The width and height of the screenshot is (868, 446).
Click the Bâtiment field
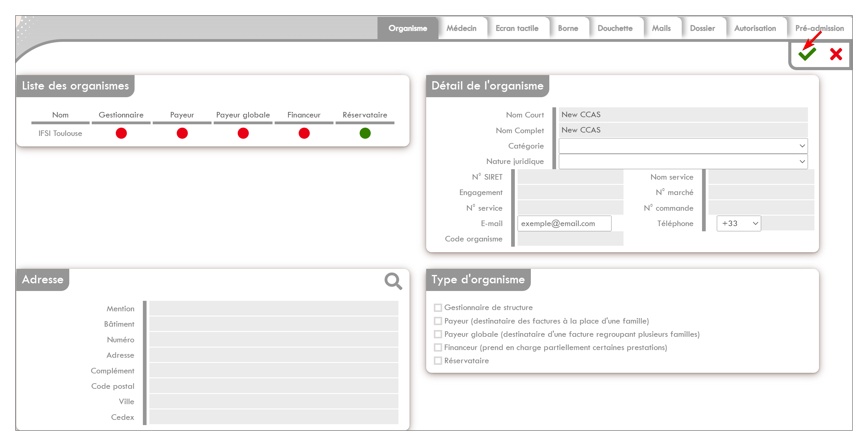(x=274, y=324)
